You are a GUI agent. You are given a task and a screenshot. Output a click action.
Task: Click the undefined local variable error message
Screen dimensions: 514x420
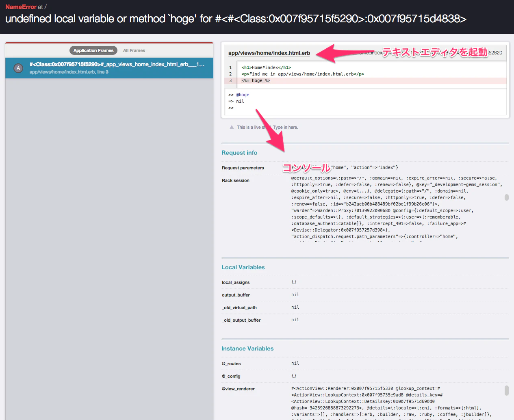[x=236, y=19]
